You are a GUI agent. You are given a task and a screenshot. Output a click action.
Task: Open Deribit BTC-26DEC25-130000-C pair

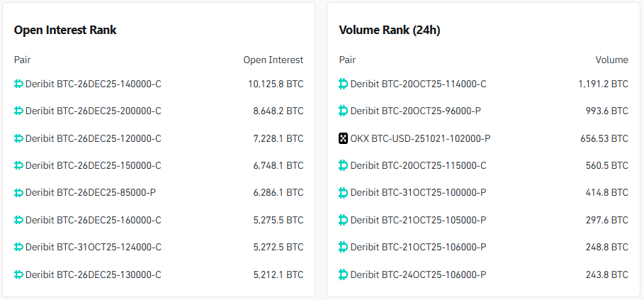(93, 274)
